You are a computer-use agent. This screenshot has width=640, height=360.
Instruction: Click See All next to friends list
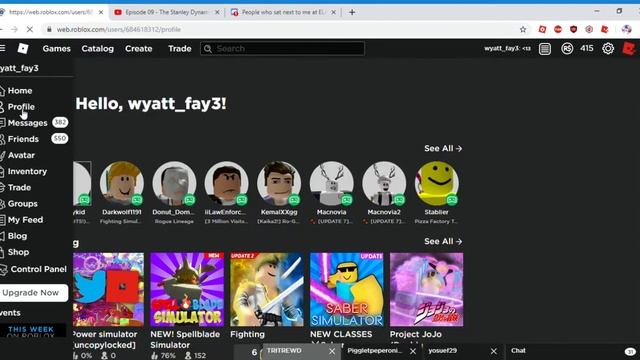[443, 149]
